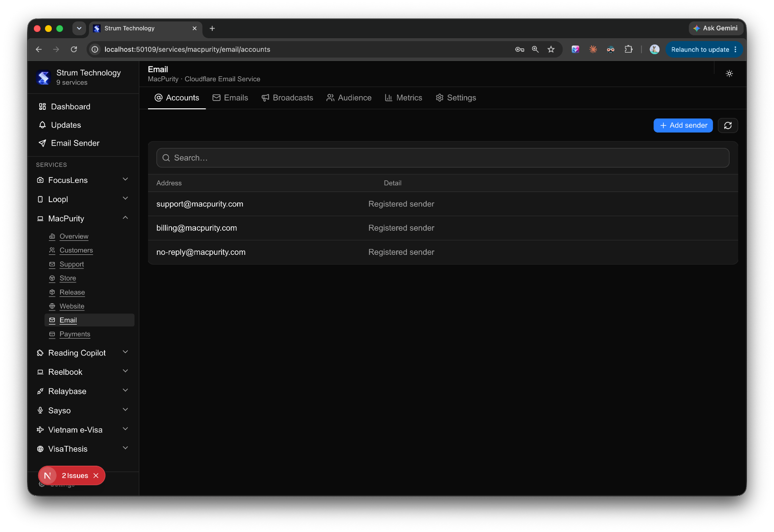Click the Reading Copilot puzzle icon
Screen dimensions: 774x532
[x=40, y=353]
